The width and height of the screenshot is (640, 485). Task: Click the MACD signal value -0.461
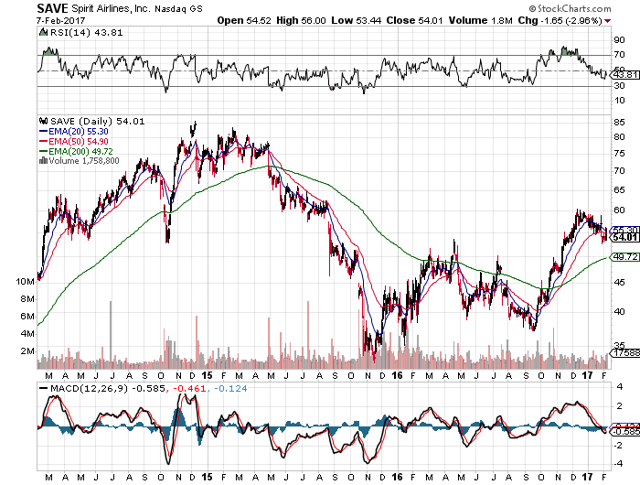click(x=190, y=388)
